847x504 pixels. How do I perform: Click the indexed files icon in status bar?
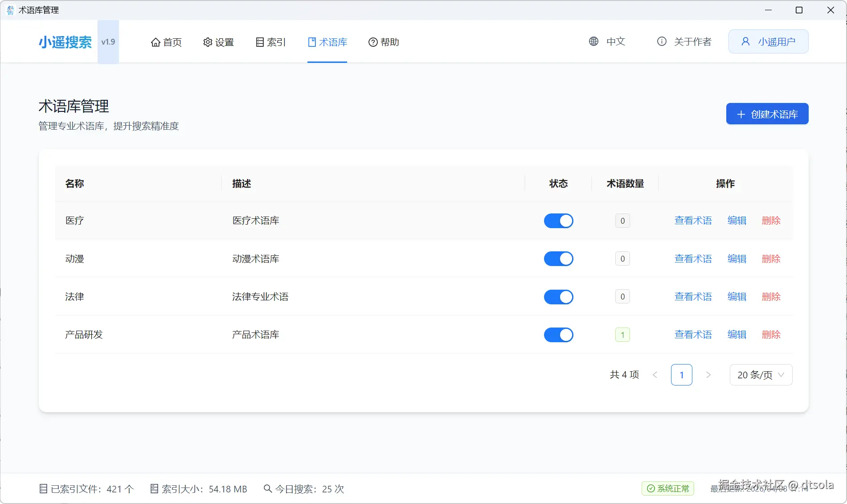click(x=43, y=489)
